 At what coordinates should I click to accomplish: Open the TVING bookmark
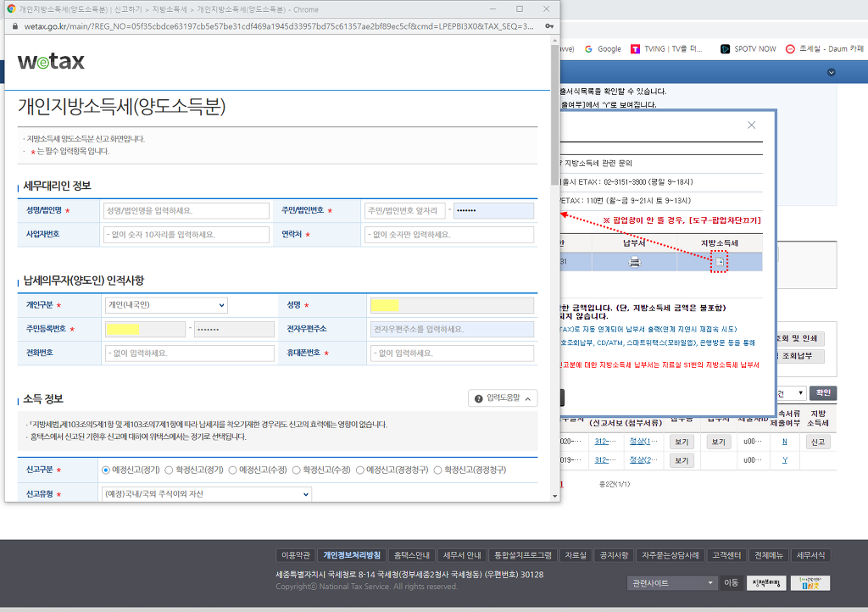(667, 49)
